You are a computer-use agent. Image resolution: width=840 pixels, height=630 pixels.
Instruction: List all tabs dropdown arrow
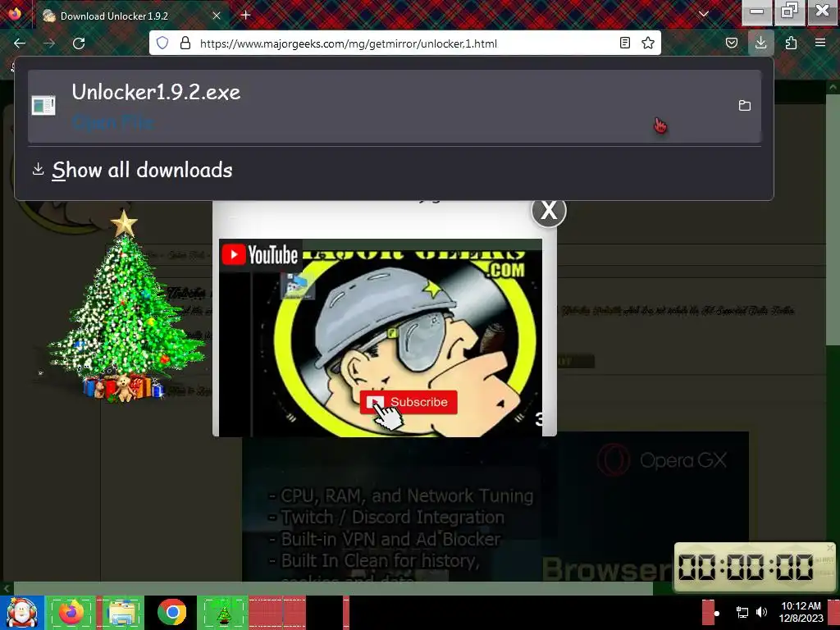tap(704, 15)
